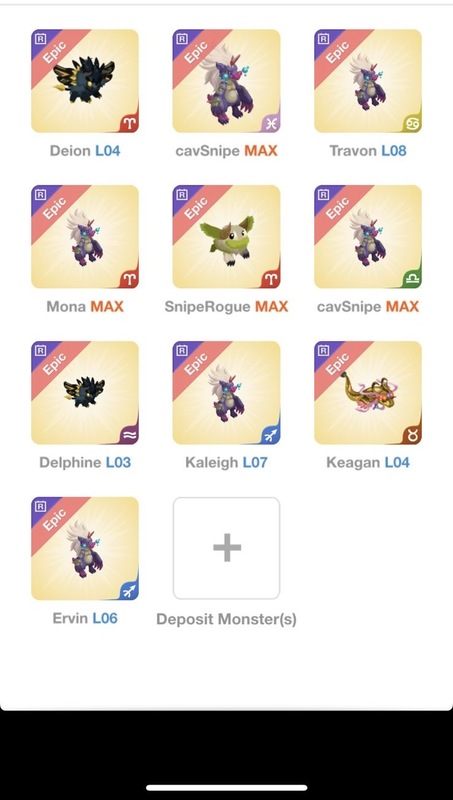Viewport: 453px width, 800px height.
Task: Tap the Delphine L03 monster card
Action: [85, 393]
